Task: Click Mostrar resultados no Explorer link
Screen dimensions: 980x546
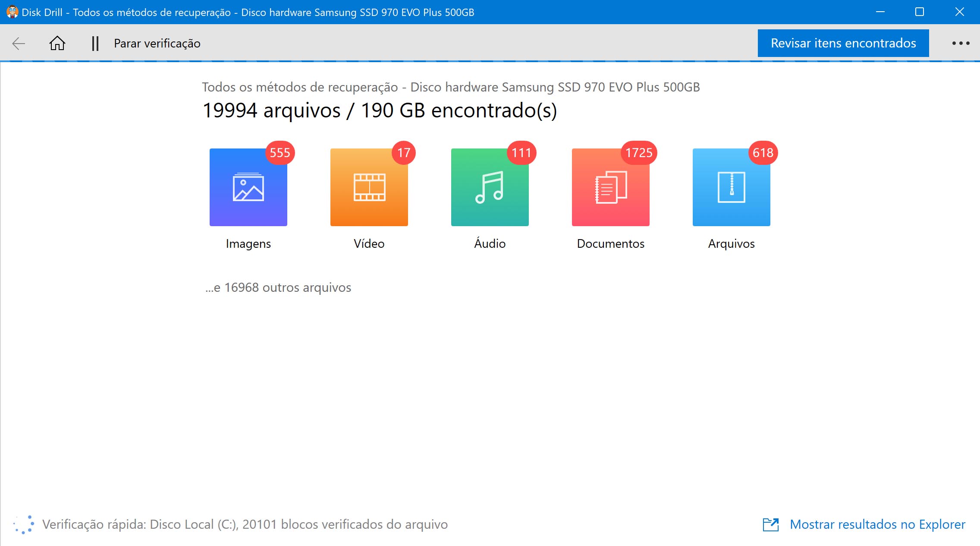Action: (x=877, y=524)
